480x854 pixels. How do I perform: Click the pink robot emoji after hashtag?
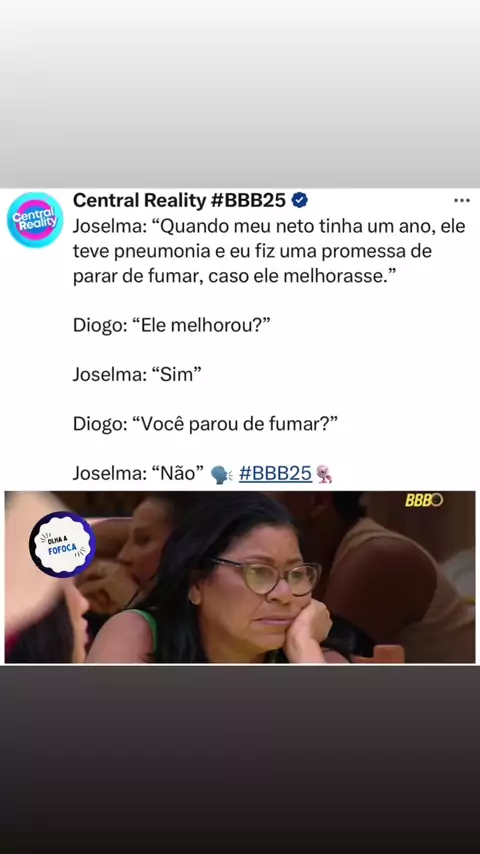324,474
